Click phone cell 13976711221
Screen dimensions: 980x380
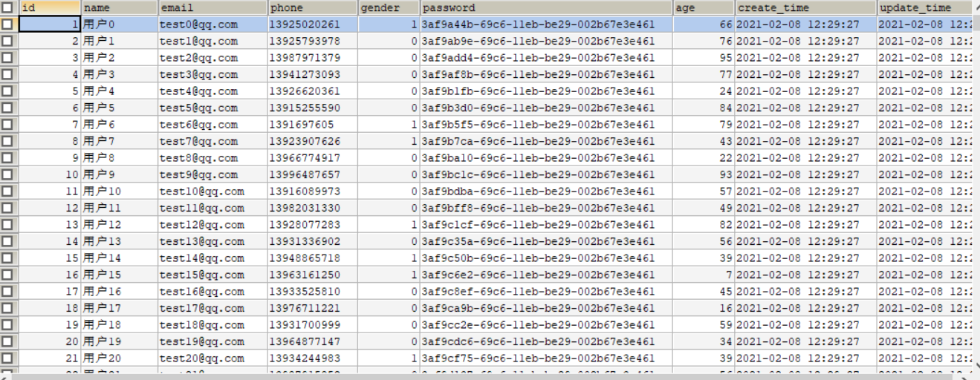pyautogui.click(x=313, y=308)
